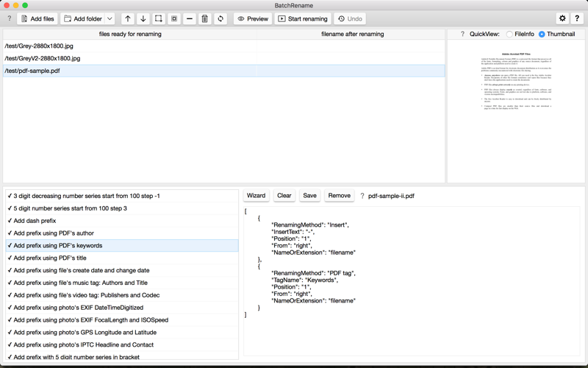Select 'Add prefix using PDF's title' preset
The image size is (588, 368).
[122, 258]
